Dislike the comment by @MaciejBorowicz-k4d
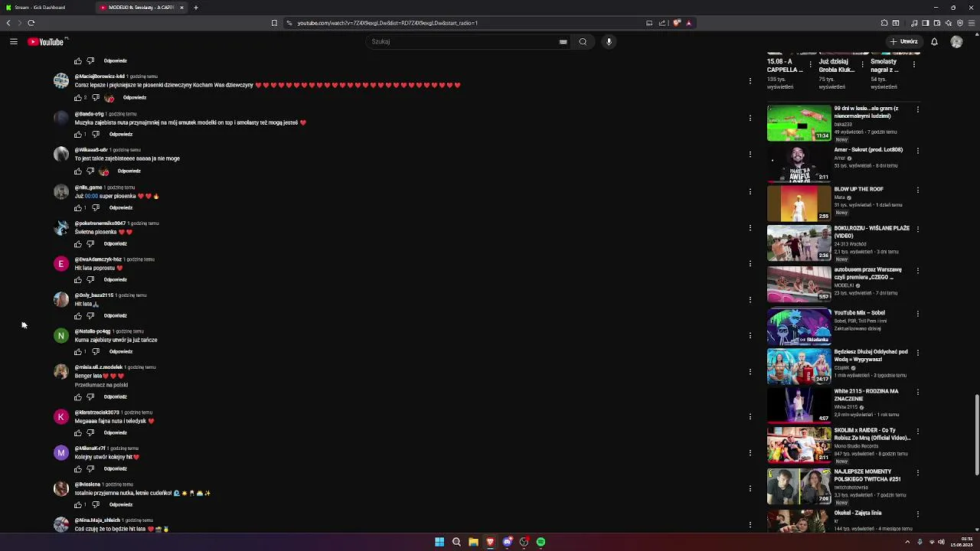This screenshot has width=980, height=551. pos(96,98)
